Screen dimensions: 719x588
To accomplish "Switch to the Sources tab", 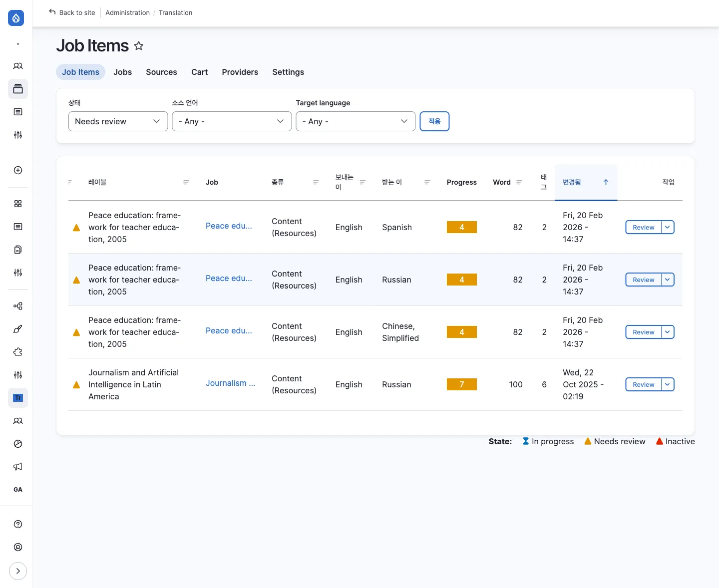I will [161, 72].
